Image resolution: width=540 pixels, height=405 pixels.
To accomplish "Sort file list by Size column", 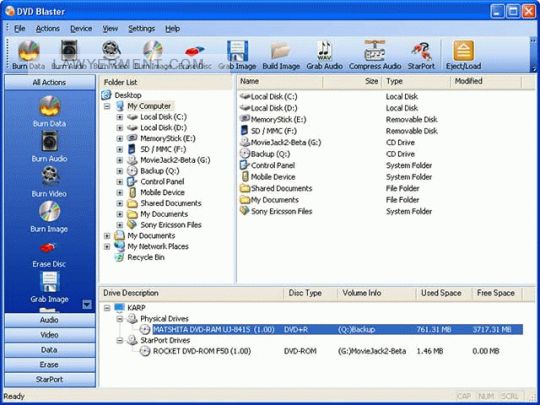I will click(x=352, y=82).
